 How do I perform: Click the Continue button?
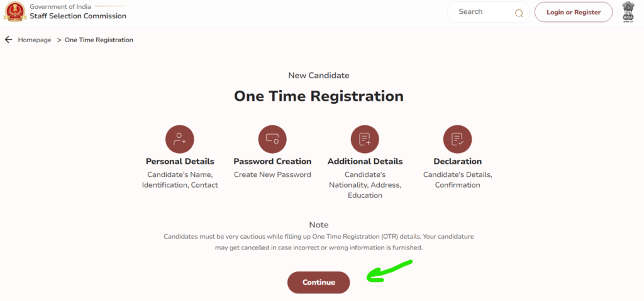click(x=318, y=283)
